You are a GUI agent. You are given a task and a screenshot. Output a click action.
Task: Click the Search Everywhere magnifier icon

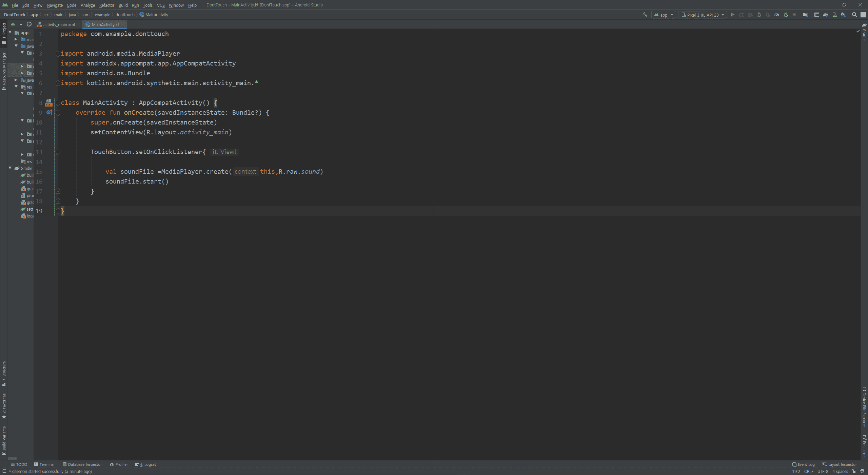tap(854, 15)
